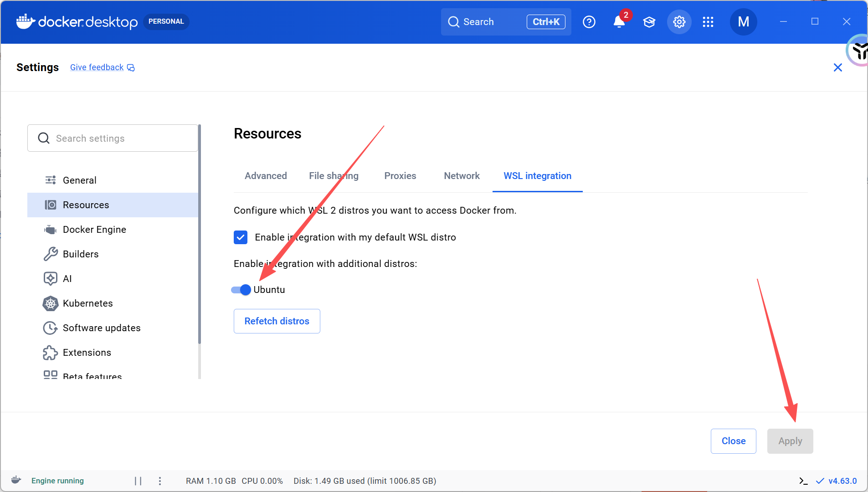Screen dimensions: 868x492
Task: Click the Kubernetes wheel icon
Action: 50,303
